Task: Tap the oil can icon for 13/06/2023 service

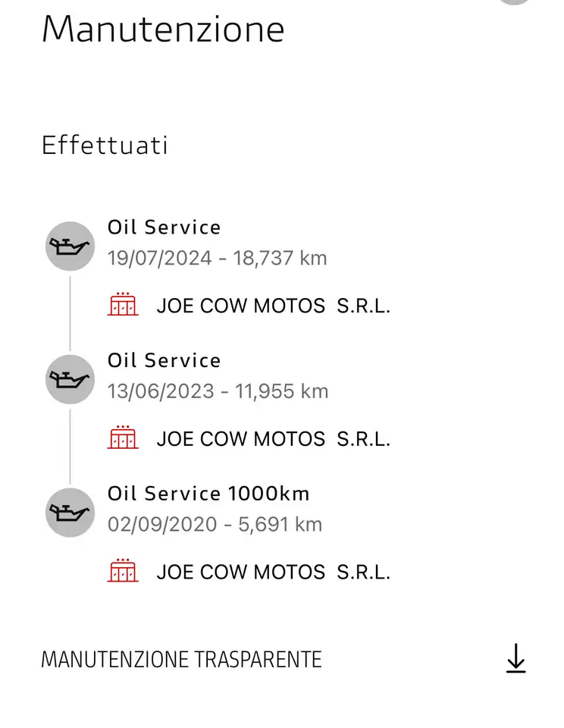Action: pos(70,379)
